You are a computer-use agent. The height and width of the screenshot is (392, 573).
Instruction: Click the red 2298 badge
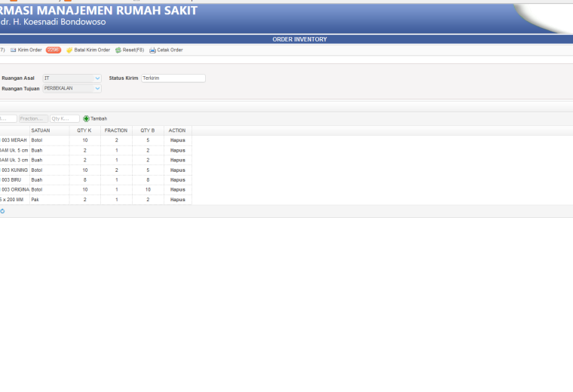tap(54, 50)
